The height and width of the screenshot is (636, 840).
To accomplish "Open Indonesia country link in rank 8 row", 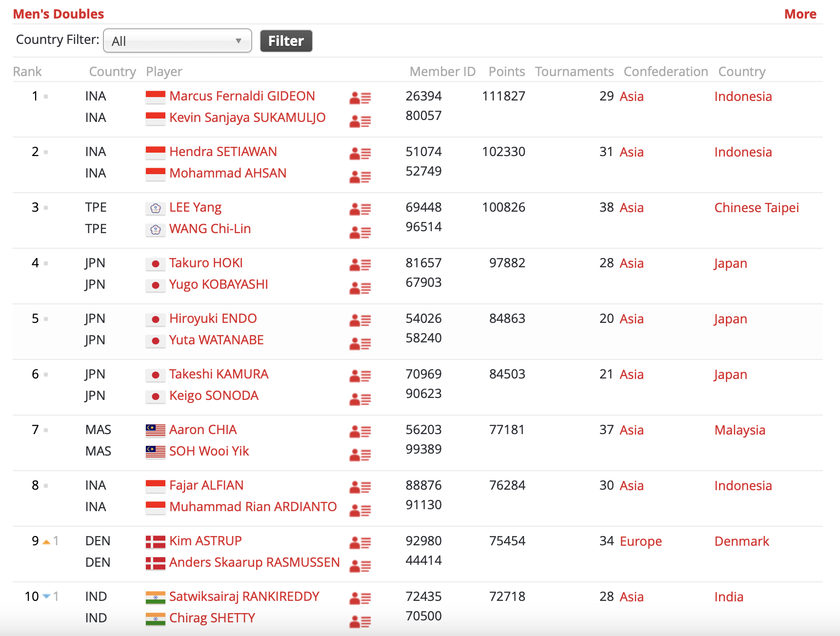I will [743, 486].
